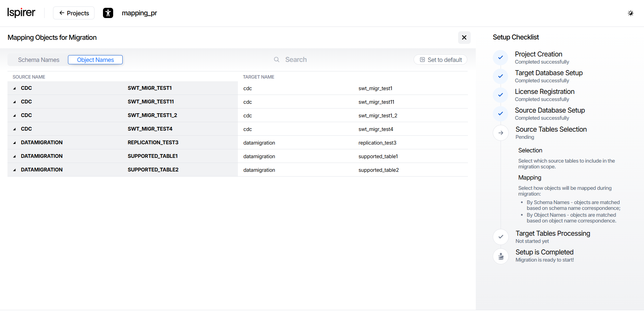Click the accessibility icon beside the project name
Image resolution: width=644 pixels, height=315 pixels.
point(108,13)
